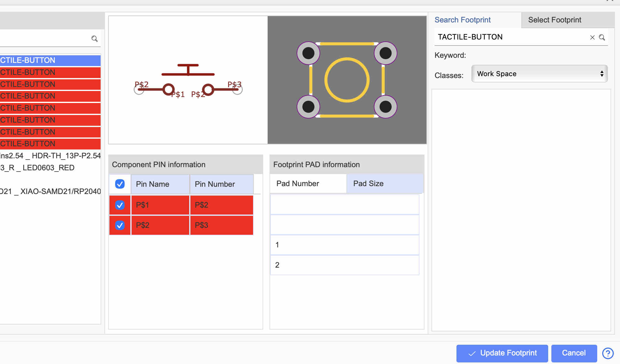The width and height of the screenshot is (620, 364).
Task: Click the footprint search magnifier icon
Action: 602,37
